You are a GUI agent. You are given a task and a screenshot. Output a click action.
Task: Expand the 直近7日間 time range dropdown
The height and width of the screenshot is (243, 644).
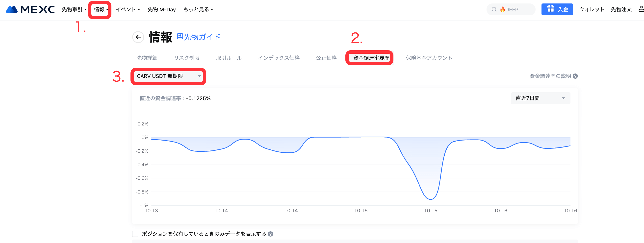point(540,98)
